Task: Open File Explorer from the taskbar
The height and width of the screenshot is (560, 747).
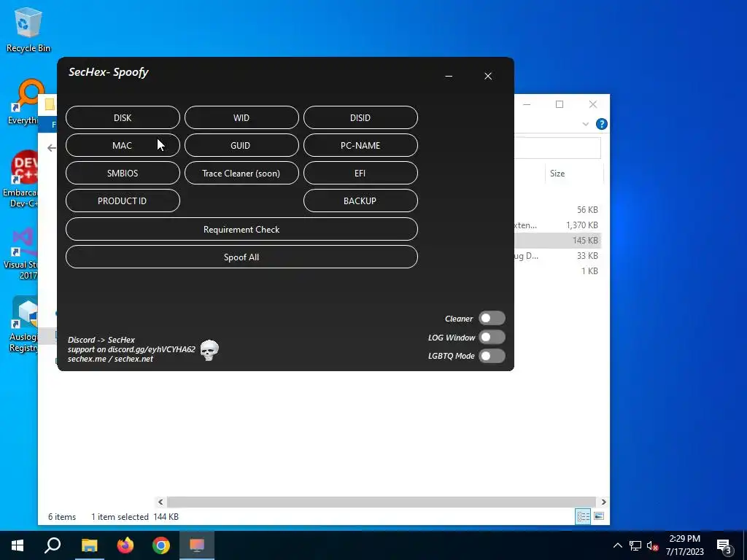Action: (x=89, y=545)
